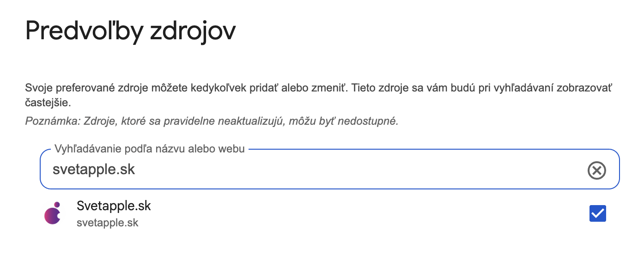Toggle the blue checkmark for Svetapple.sk
Image resolution: width=644 pixels, height=267 pixels.
[597, 213]
